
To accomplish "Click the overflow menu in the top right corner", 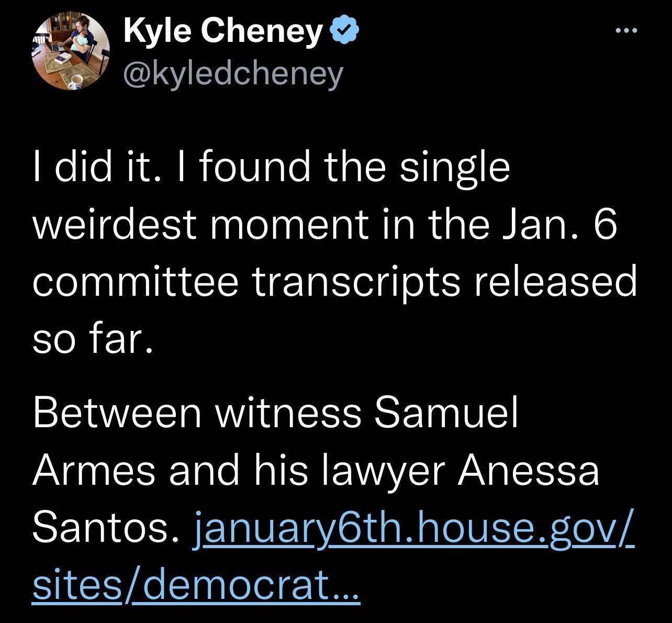I will click(x=626, y=30).
